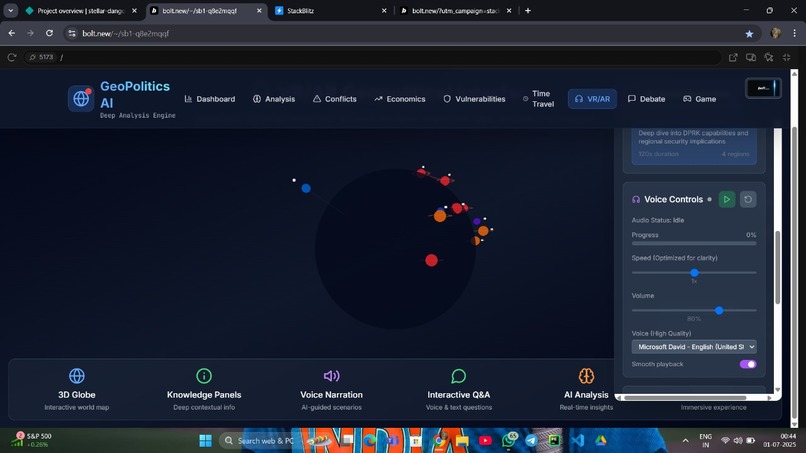Viewport: 806px width, 453px height.
Task: Open the Vulnerabilities page
Action: click(474, 99)
